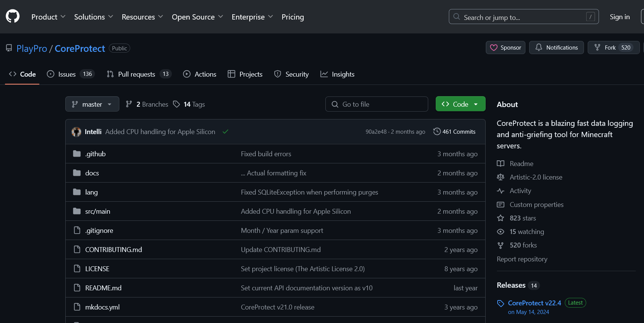Screen dimensions: 644x323
Task: View the 14 Tags list
Action: (x=189, y=104)
